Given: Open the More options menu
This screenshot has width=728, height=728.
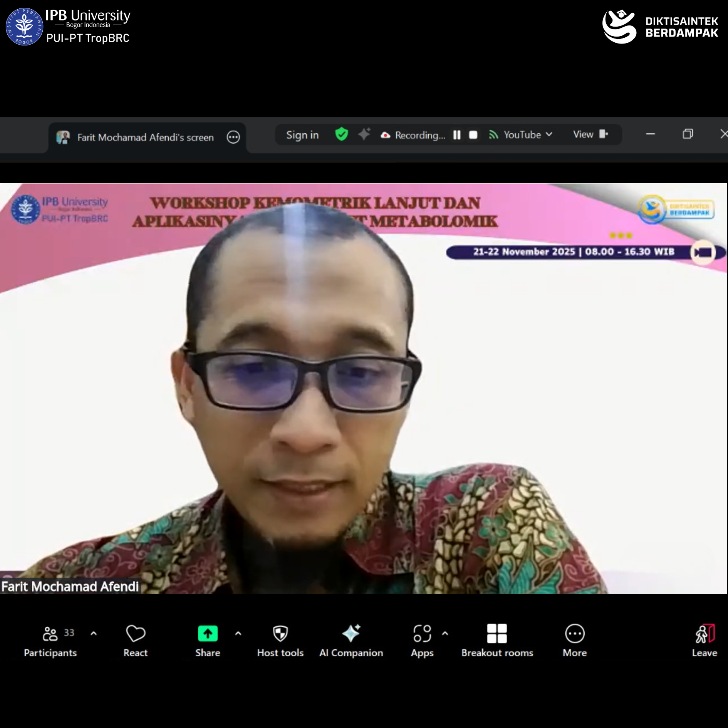Looking at the screenshot, I should (x=575, y=640).
